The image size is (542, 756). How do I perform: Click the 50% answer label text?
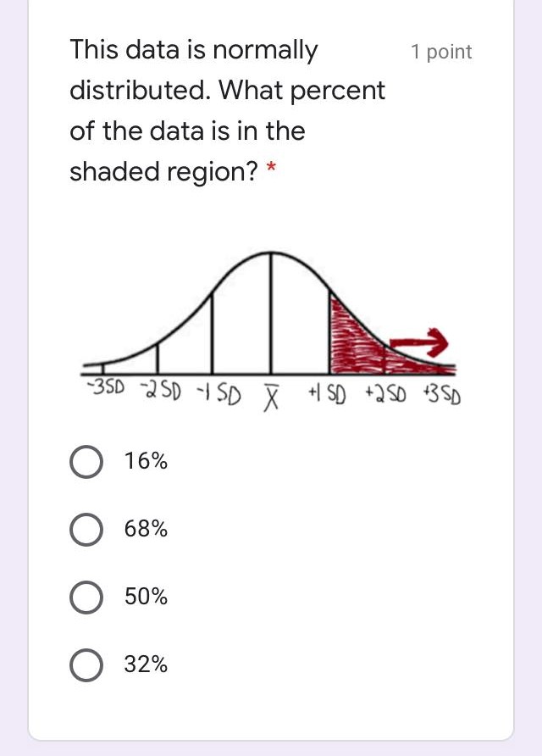point(147,597)
